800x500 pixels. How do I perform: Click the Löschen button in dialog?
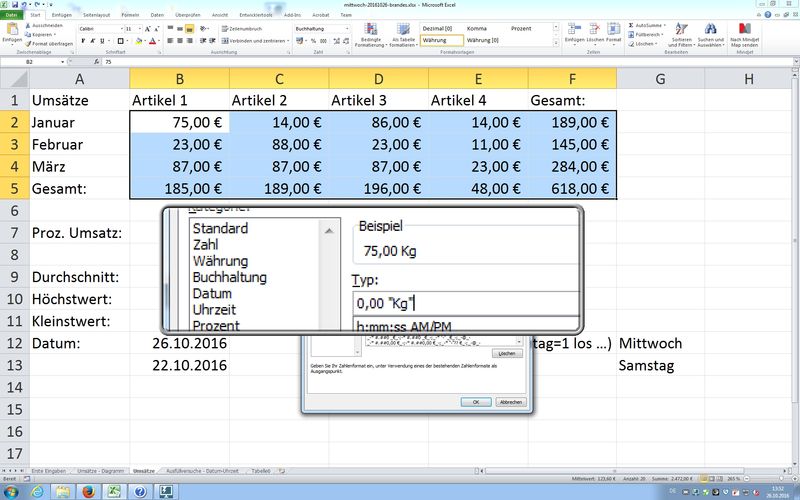(x=506, y=354)
